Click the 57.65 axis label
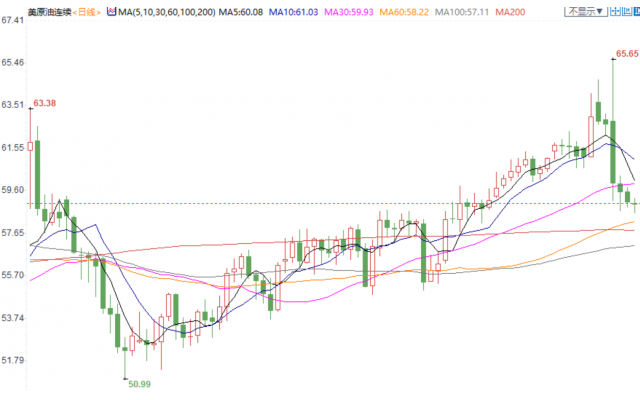Image resolution: width=640 pixels, height=400 pixels. [x=13, y=233]
